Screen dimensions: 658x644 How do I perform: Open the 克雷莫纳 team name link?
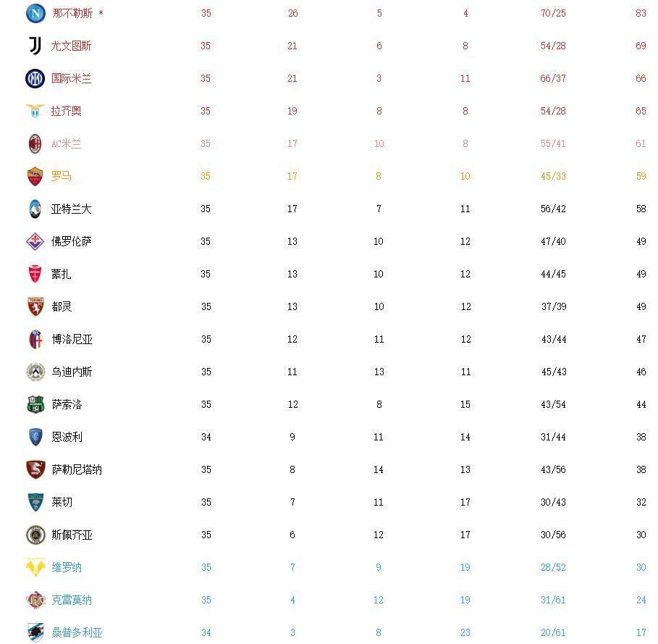72,600
